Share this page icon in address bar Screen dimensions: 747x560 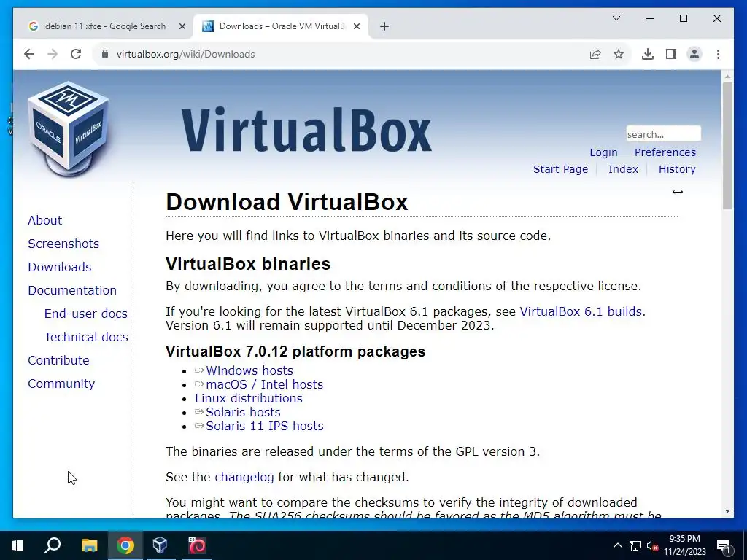tap(595, 54)
